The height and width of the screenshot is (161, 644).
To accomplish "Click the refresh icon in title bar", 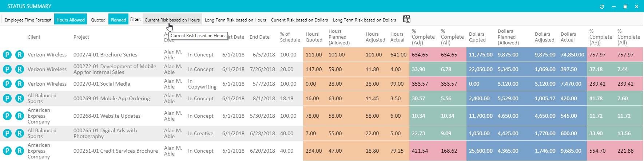I will click(602, 7).
